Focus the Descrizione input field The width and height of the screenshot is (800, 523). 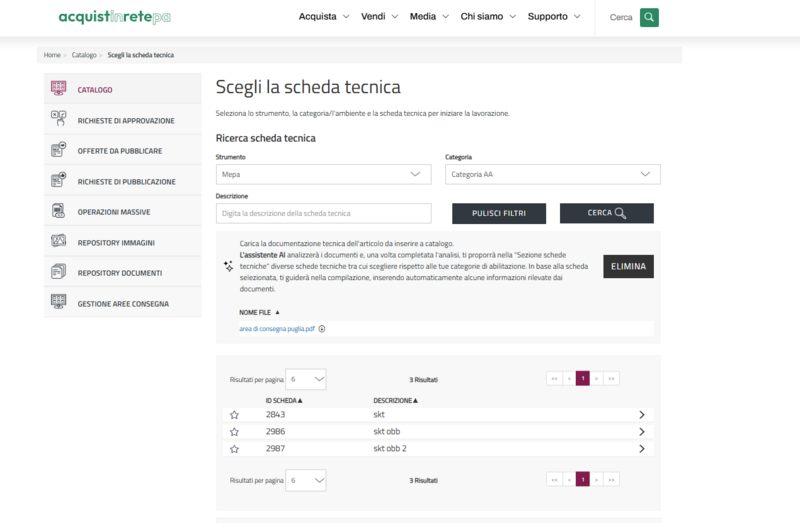323,213
